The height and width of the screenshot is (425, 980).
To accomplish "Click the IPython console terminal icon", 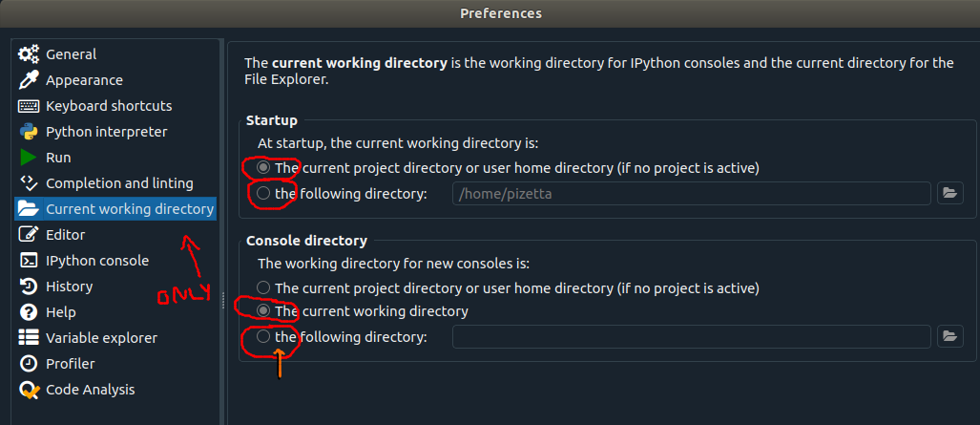I will click(29, 261).
